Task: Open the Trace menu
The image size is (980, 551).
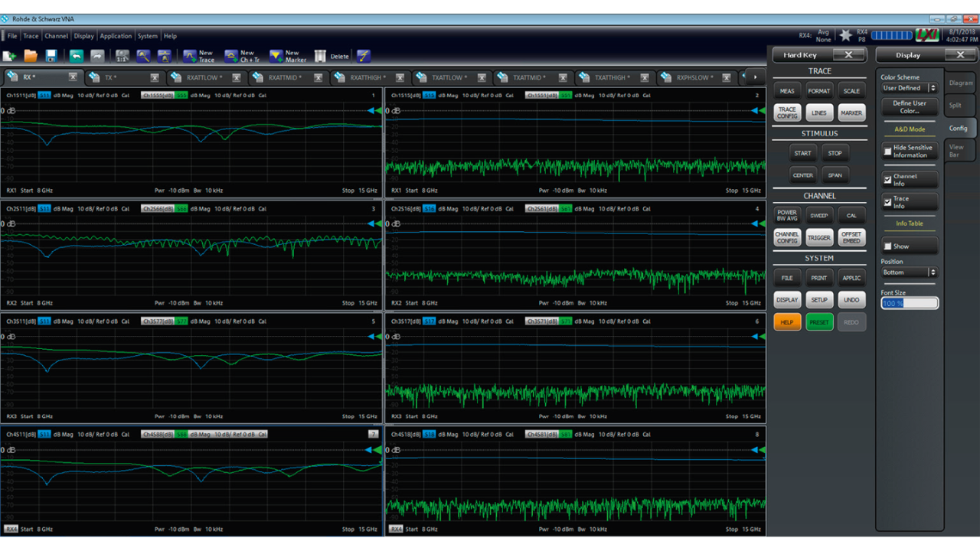Action: pyautogui.click(x=31, y=36)
